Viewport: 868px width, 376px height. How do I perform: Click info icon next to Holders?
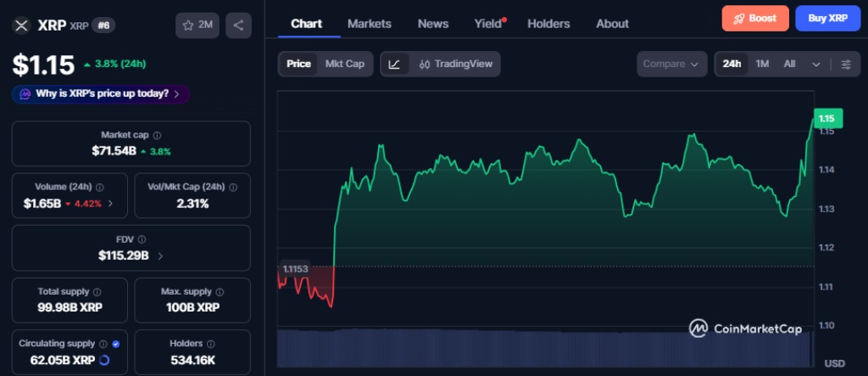pyautogui.click(x=211, y=344)
